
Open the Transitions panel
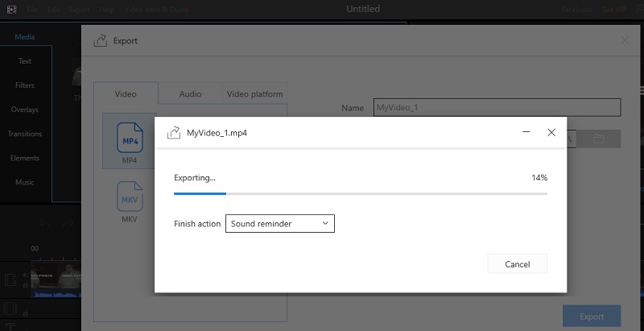[x=25, y=134]
